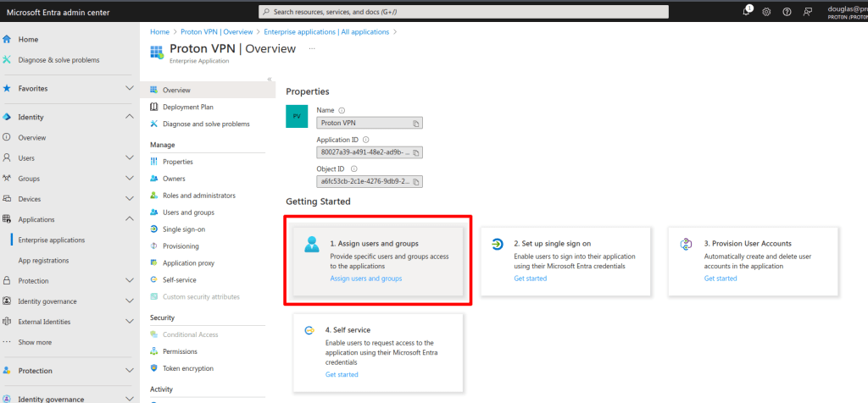Screen dimensions: 868x403
Task: Expand External Identities chevron
Action: click(x=130, y=322)
